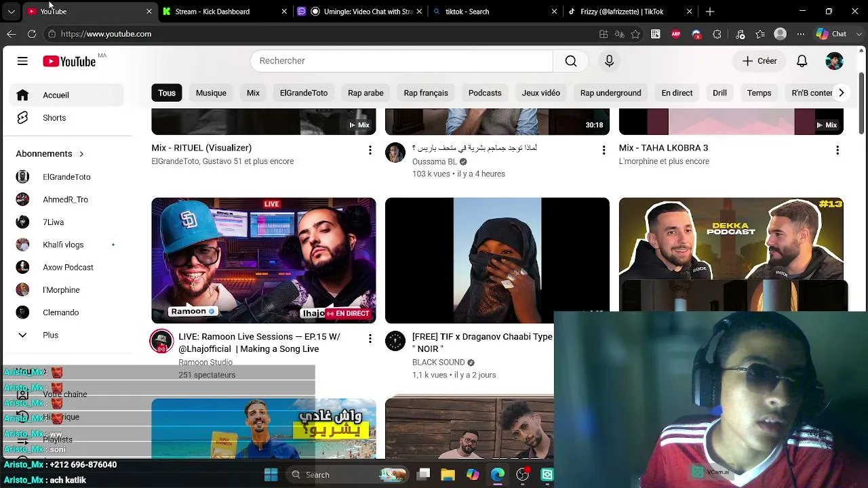Show more category chips with right arrow

pyautogui.click(x=841, y=93)
